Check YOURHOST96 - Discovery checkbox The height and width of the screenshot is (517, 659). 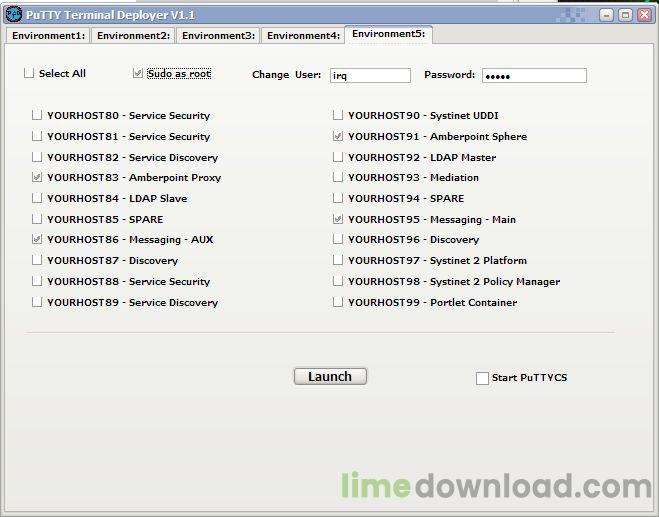338,239
